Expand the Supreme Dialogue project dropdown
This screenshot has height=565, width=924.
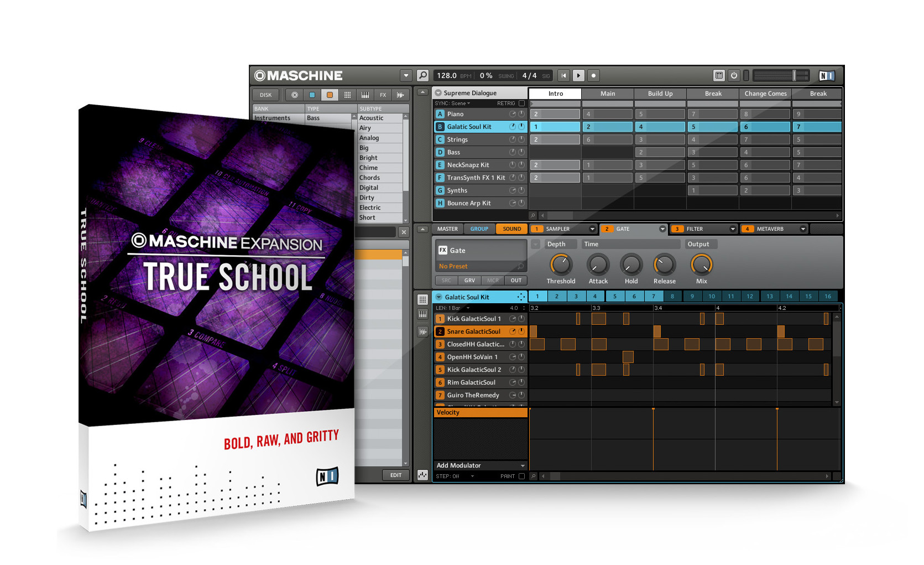pos(438,93)
